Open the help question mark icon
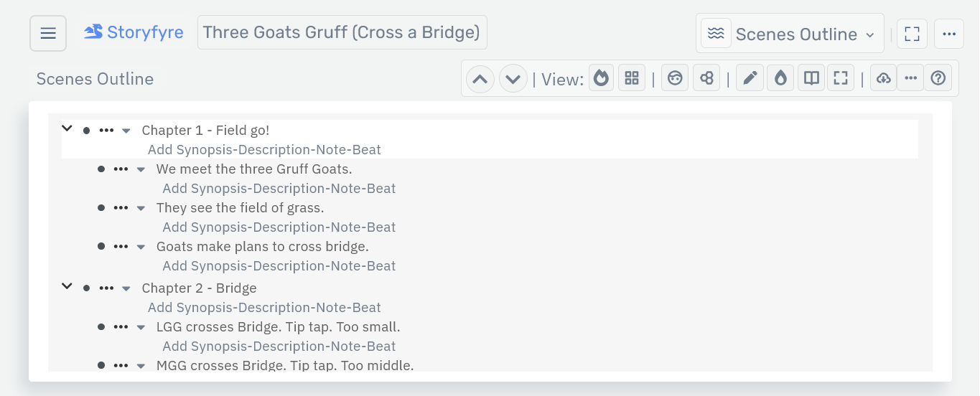The height and width of the screenshot is (396, 980). click(938, 78)
